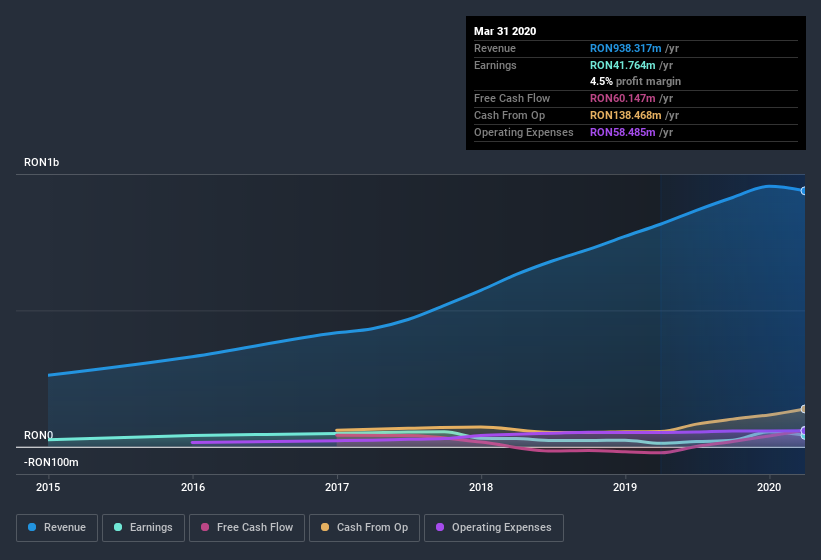Click the RON60.147m free cash flow value
Viewport: 821px width, 560px height.
(x=623, y=98)
